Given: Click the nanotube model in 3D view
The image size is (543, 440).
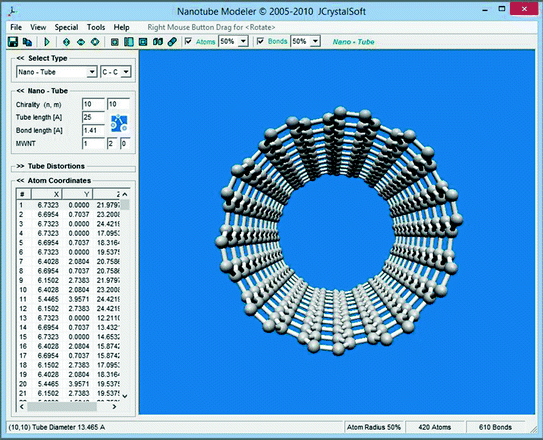Looking at the screenshot, I should pos(338,231).
